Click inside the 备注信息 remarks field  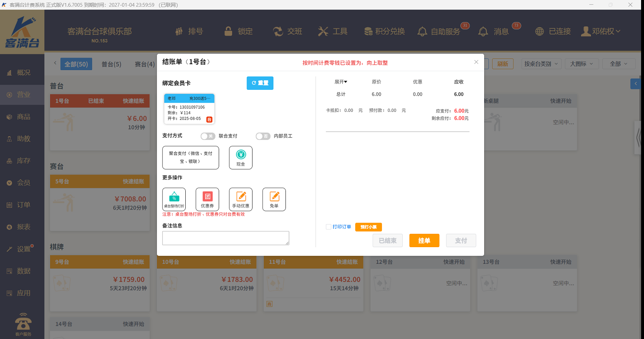[x=225, y=238]
